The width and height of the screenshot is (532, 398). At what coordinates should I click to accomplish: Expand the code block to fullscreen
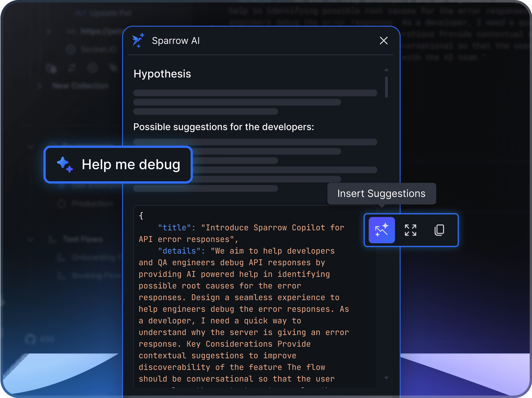coord(410,230)
